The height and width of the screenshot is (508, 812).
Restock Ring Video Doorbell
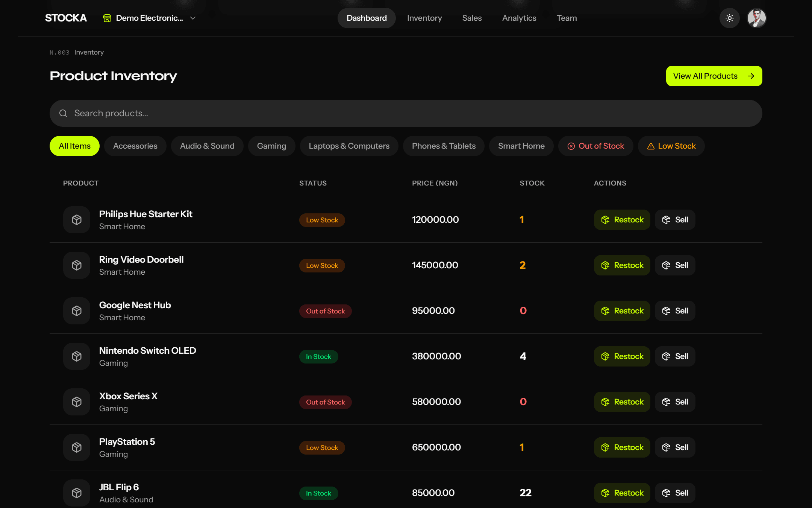(x=622, y=265)
